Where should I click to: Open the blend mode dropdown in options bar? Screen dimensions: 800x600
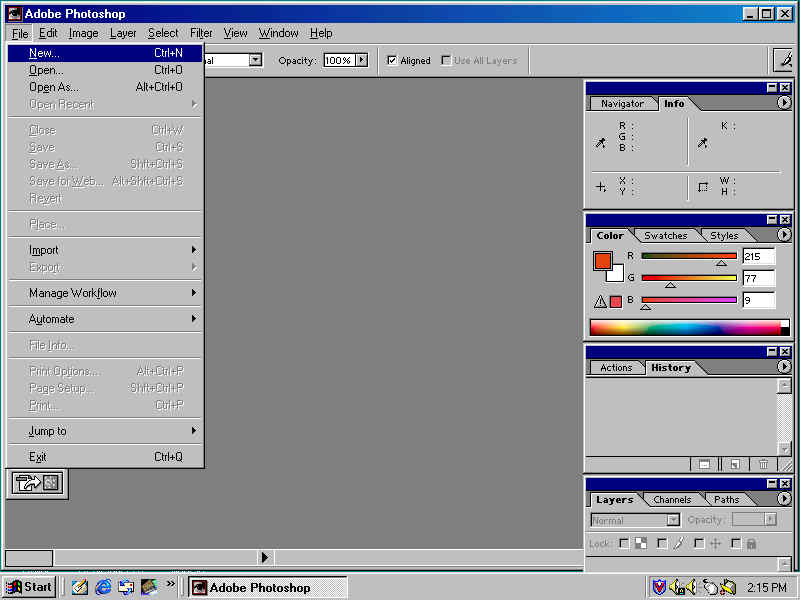click(x=256, y=60)
